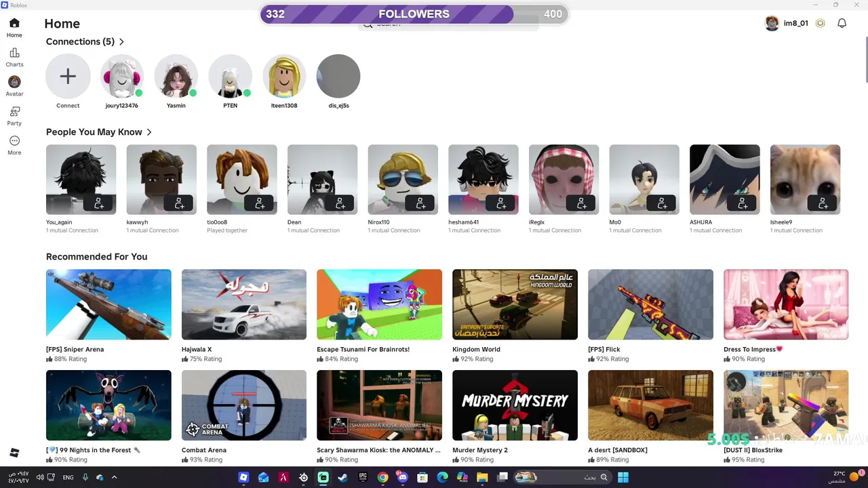Open [DUST II] BloxStrike game
The height and width of the screenshot is (488, 868).
tap(786, 416)
